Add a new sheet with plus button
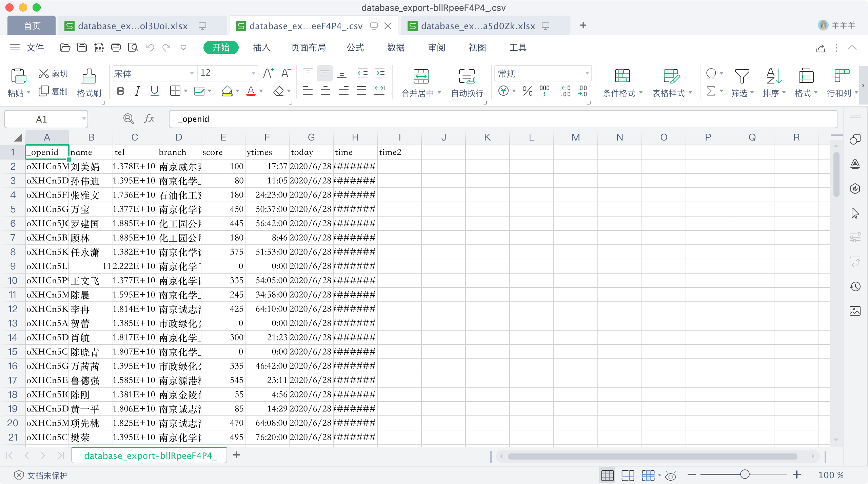Image resolution: width=868 pixels, height=484 pixels. [237, 455]
